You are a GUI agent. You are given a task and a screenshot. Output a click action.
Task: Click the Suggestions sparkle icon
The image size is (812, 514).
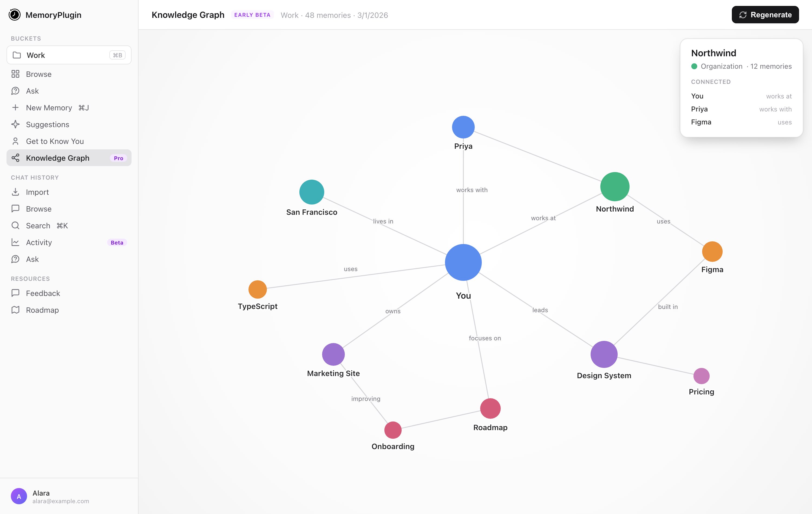tap(15, 124)
